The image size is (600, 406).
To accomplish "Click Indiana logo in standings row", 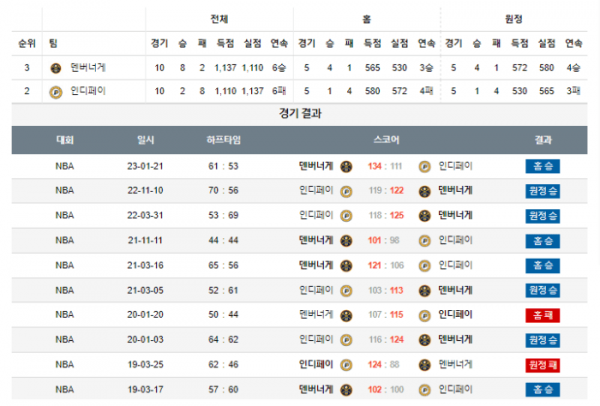I will [56, 92].
